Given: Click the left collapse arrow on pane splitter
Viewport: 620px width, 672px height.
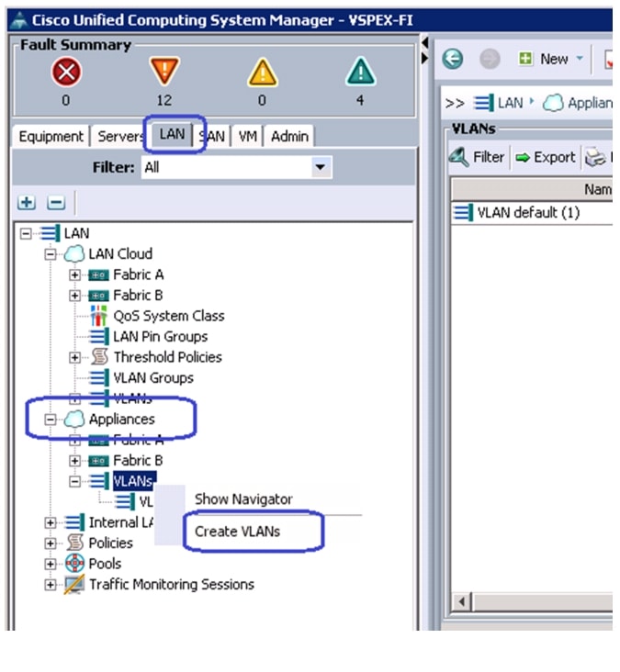Looking at the screenshot, I should [x=424, y=43].
